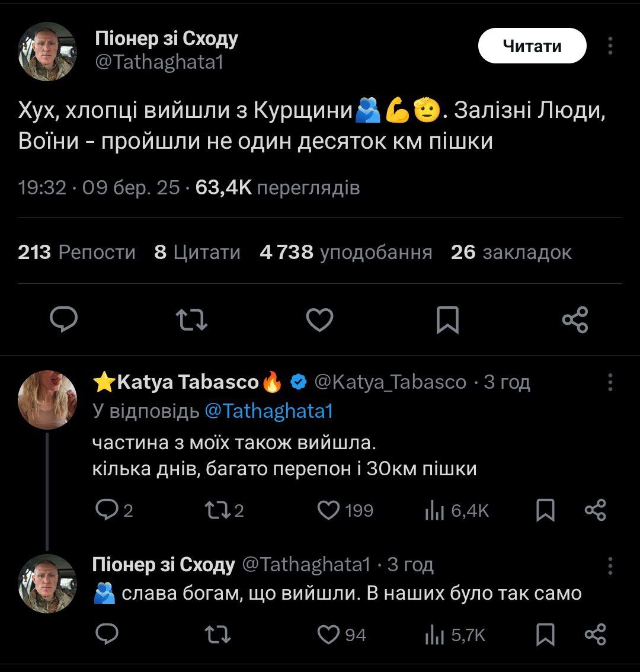Reply to the main post about Курщина
640x672 pixels.
click(x=63, y=320)
